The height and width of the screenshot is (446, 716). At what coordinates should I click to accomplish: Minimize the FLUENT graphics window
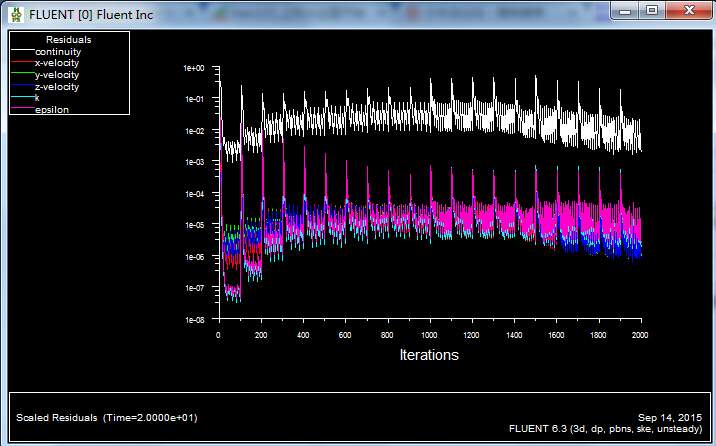click(x=625, y=10)
